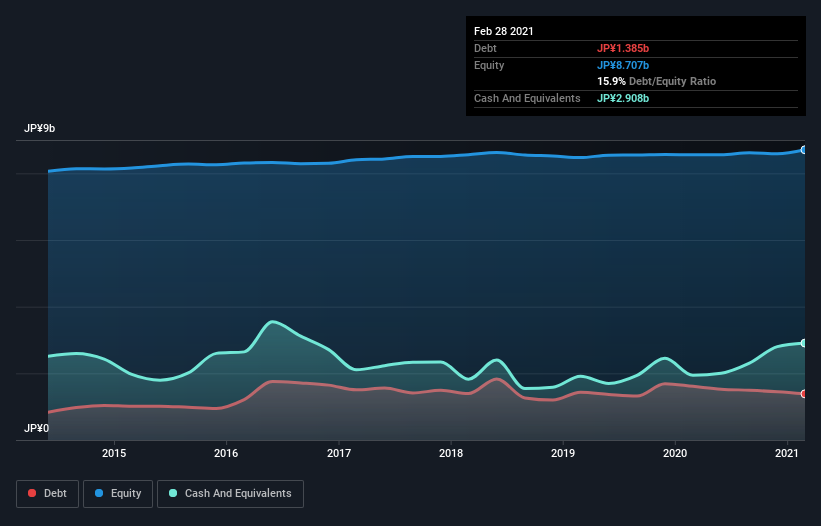The image size is (821, 526).
Task: Select the 2015 x-axis label
Action: pos(114,453)
